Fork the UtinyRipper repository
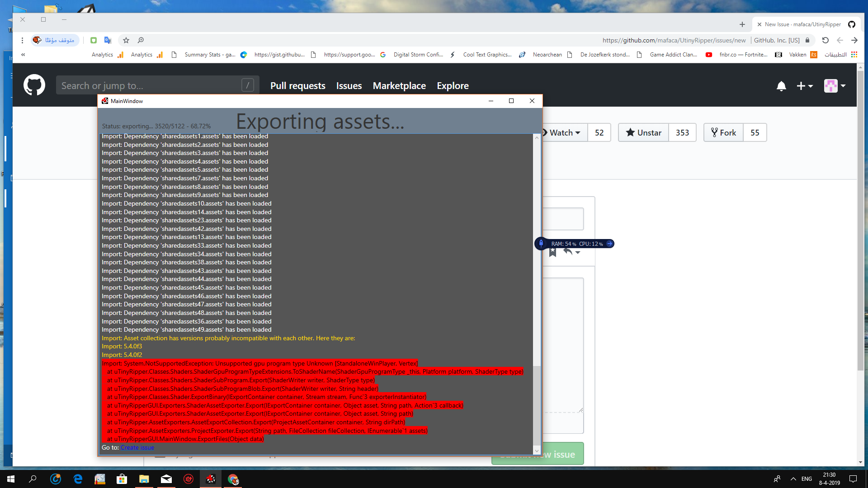Screen dimensions: 868x488 coord(724,132)
